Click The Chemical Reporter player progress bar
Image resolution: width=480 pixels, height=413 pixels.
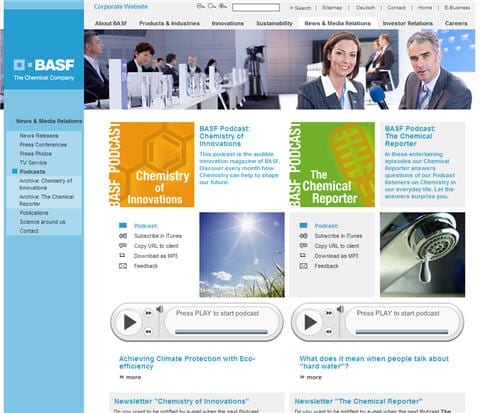click(x=402, y=332)
